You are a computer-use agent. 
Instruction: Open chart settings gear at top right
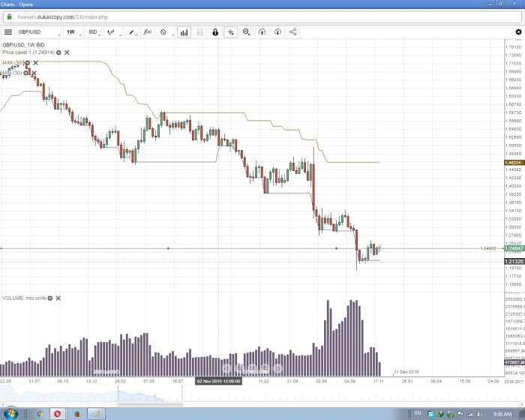point(518,31)
